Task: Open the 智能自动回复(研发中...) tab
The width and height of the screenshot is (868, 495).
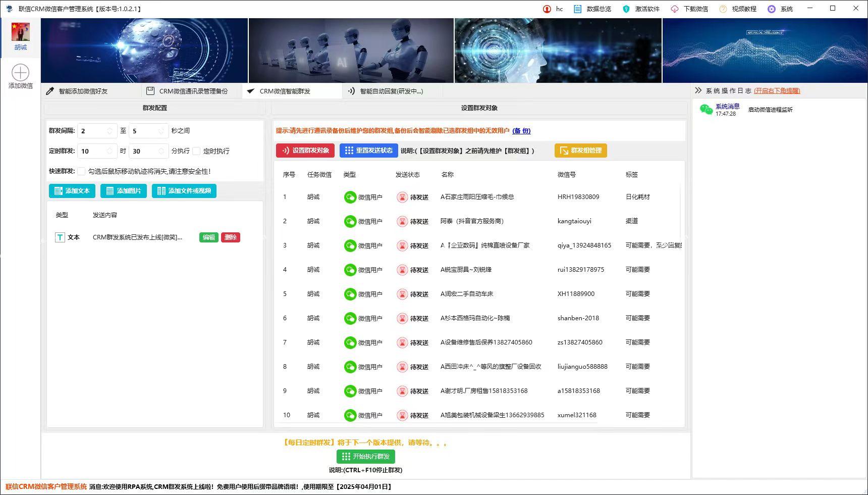Action: pos(393,91)
